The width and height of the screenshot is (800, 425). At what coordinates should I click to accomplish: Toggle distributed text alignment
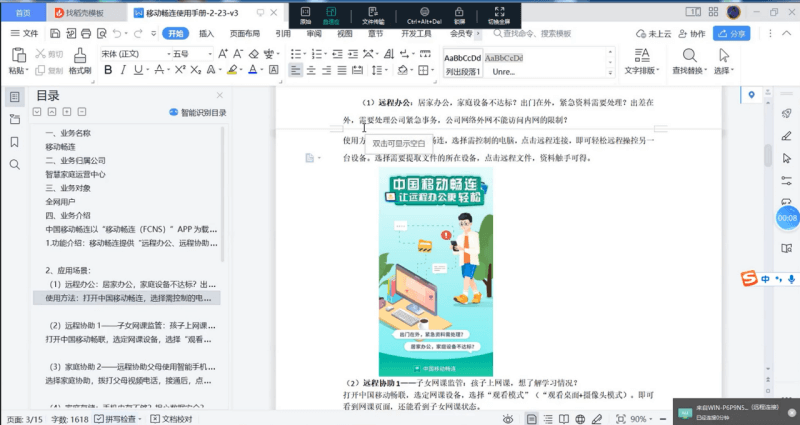click(358, 70)
